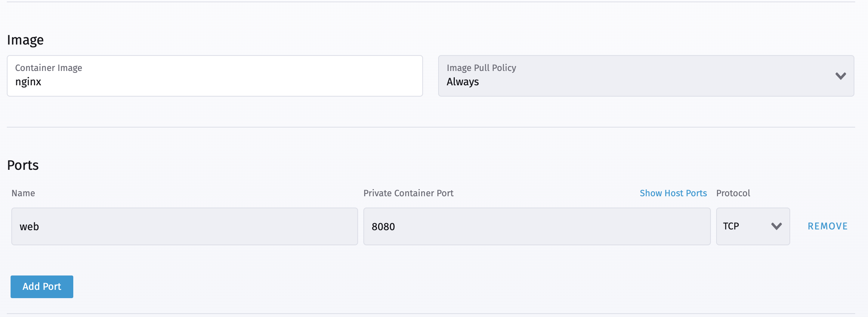Click the Protocol column label
The width and height of the screenshot is (868, 317).
click(733, 193)
